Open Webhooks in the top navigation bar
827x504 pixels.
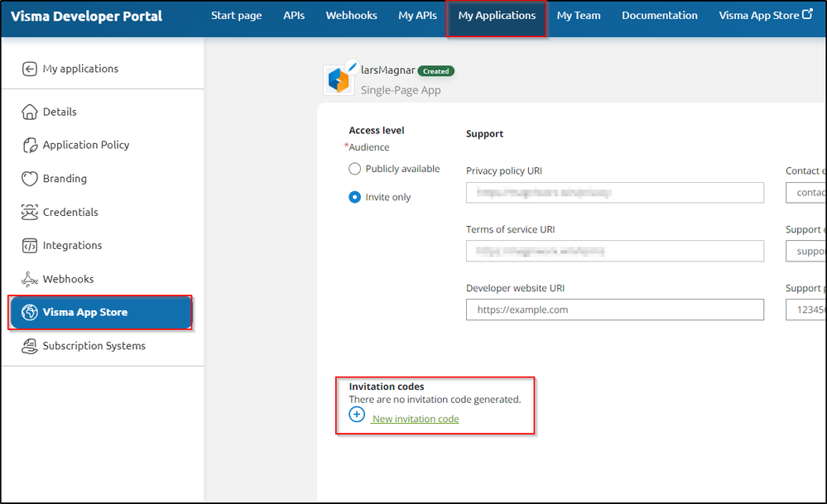point(351,16)
